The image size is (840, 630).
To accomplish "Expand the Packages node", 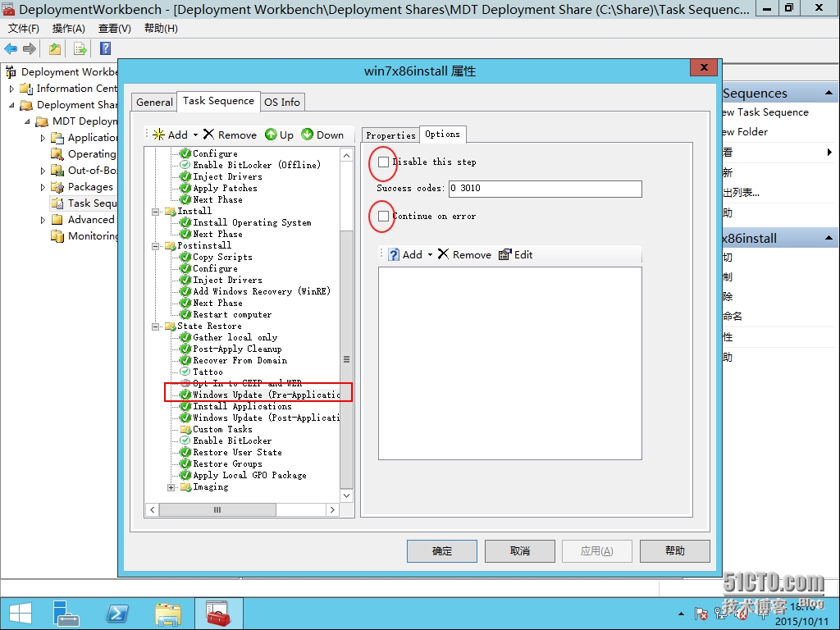I will (x=43, y=187).
